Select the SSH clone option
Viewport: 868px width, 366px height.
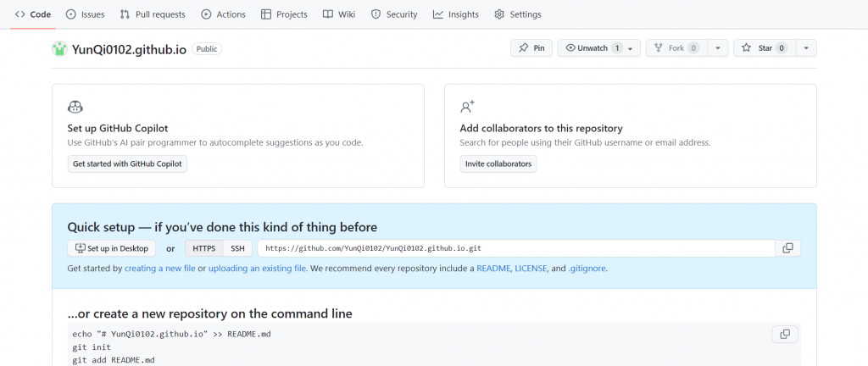pyautogui.click(x=237, y=248)
